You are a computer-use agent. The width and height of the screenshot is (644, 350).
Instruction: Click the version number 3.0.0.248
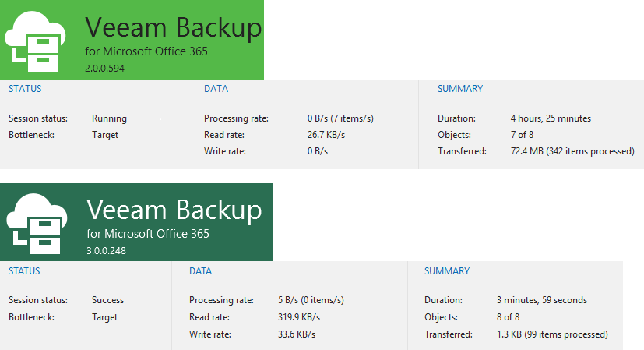106,250
